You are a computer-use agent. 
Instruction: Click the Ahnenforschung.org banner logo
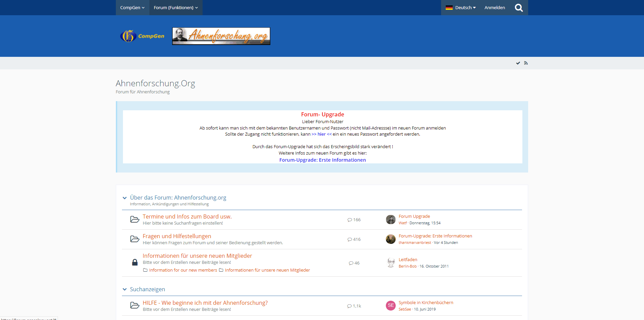point(221,36)
